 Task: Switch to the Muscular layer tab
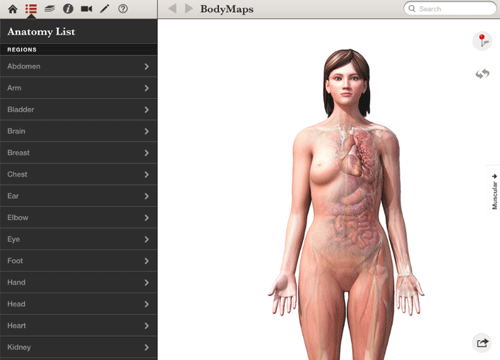click(x=494, y=191)
